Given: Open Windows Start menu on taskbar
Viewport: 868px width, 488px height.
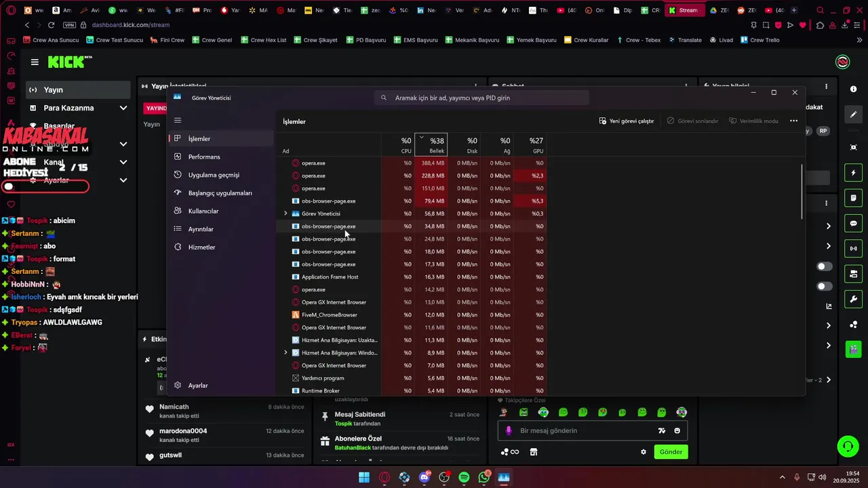Looking at the screenshot, I should (x=364, y=477).
